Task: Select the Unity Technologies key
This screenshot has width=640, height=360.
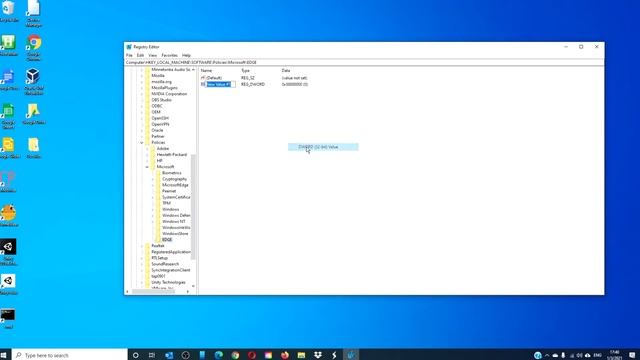Action: point(168,282)
